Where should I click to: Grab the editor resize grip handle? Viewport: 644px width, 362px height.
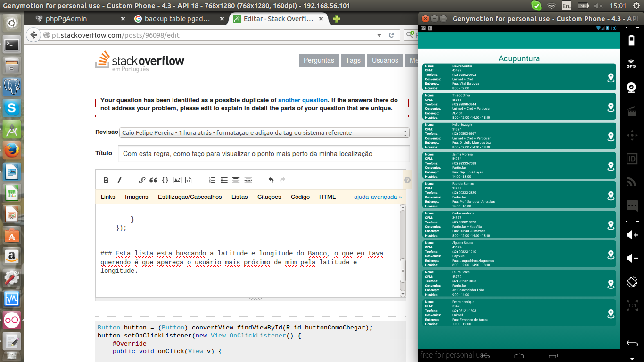tap(256, 299)
